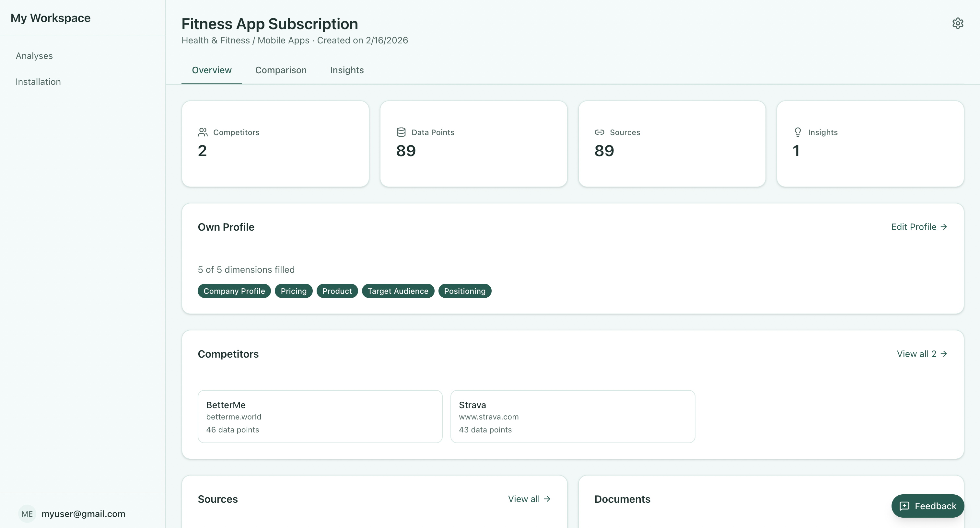The image size is (980, 528).
Task: Click the Target Audience dimension tag
Action: tap(398, 291)
